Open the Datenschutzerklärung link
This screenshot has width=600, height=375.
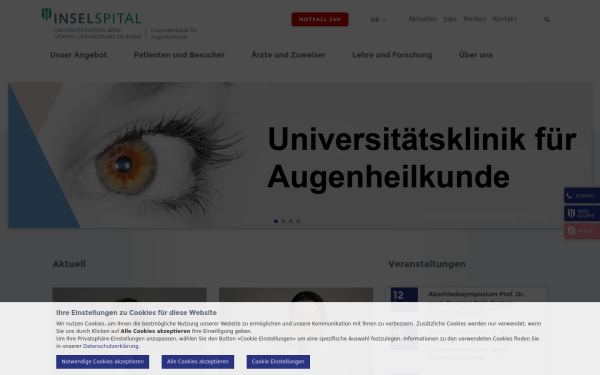click(111, 346)
